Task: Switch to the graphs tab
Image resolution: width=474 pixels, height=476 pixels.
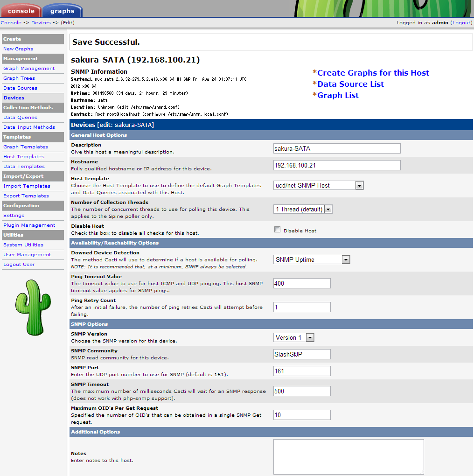Action: 62,11
